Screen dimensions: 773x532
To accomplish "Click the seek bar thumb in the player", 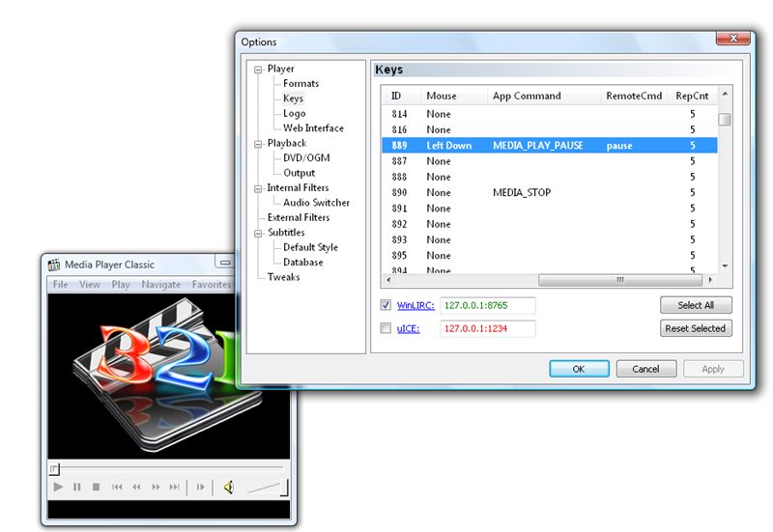I will pos(54,469).
